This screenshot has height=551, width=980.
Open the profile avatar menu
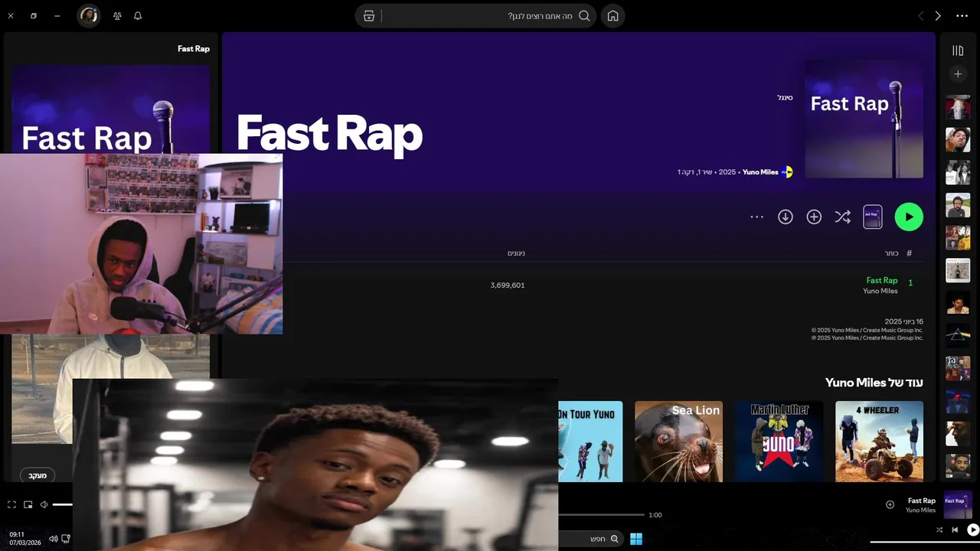[x=89, y=15]
